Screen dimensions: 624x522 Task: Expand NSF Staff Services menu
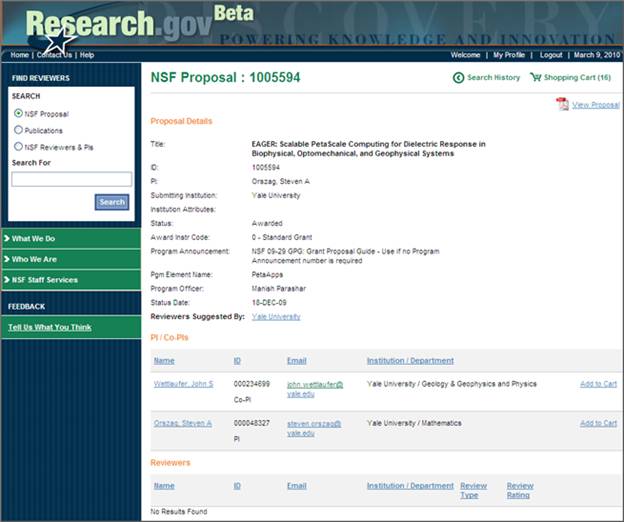70,280
